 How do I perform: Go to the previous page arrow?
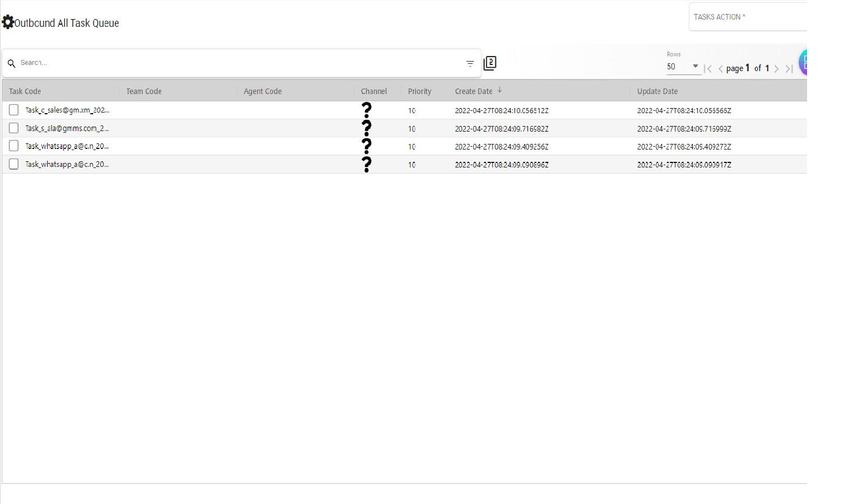coord(721,69)
